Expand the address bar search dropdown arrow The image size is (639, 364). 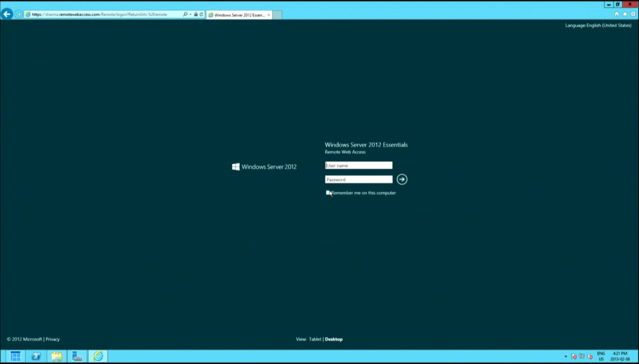pos(191,15)
